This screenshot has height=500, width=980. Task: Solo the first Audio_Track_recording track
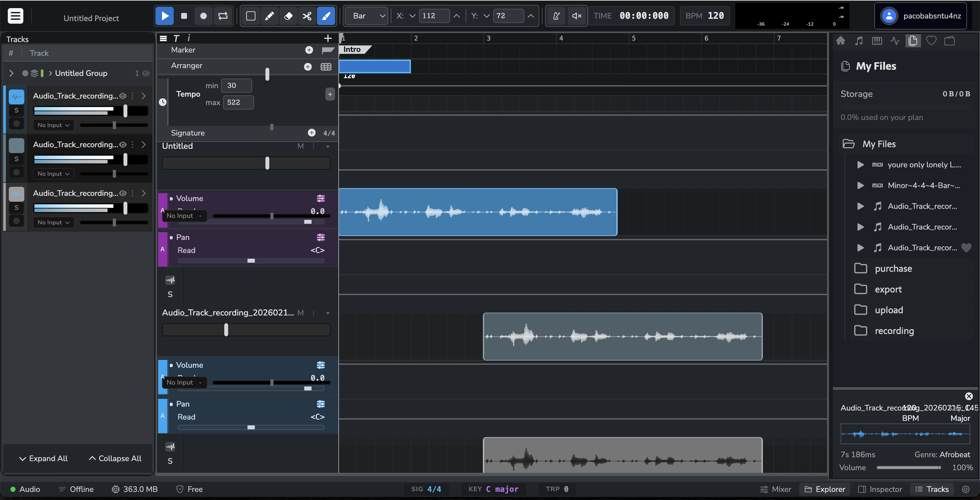point(16,110)
